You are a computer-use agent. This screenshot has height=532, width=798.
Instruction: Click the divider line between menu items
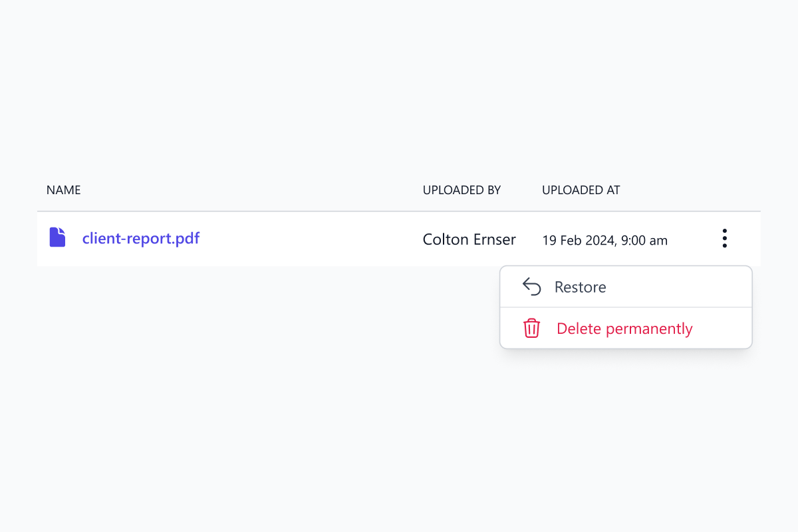pos(625,307)
